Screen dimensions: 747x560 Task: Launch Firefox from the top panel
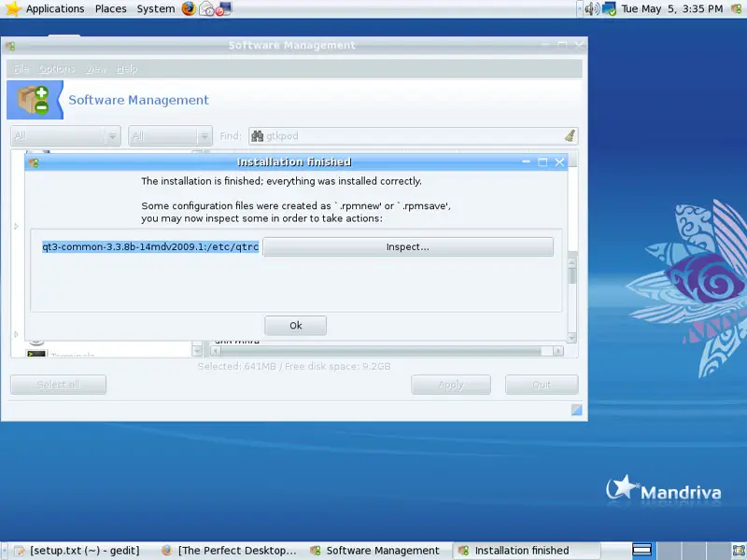tap(189, 8)
